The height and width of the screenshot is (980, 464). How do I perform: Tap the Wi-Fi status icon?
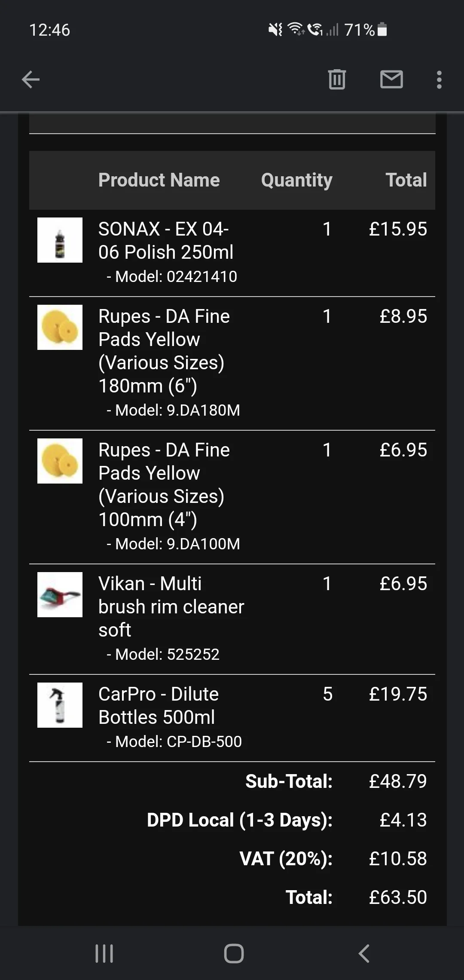coord(296,29)
